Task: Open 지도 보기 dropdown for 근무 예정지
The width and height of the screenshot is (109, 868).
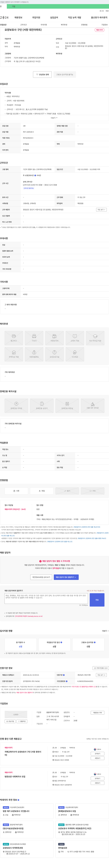Action: pyautogui.click(x=101, y=210)
